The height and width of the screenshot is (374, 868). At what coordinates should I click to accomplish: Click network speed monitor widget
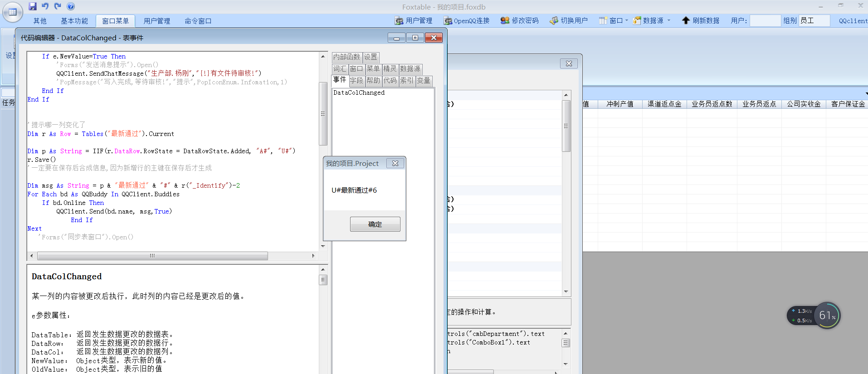[x=801, y=316]
